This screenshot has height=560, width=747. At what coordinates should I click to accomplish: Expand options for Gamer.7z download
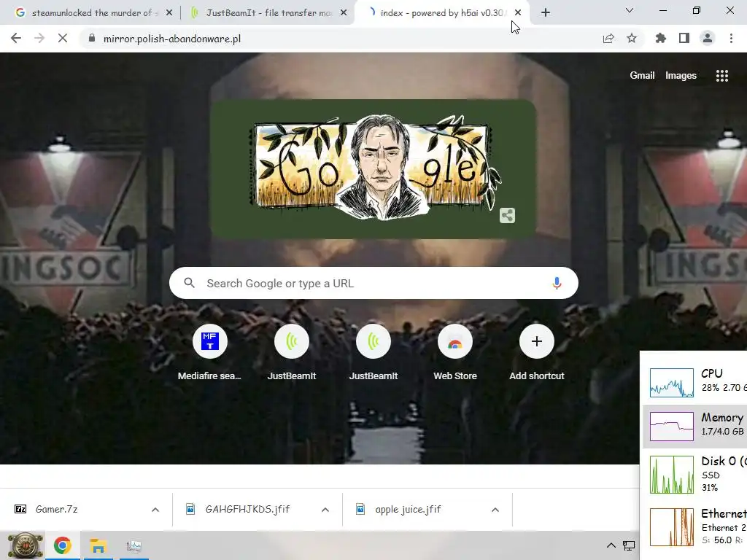coord(155,510)
